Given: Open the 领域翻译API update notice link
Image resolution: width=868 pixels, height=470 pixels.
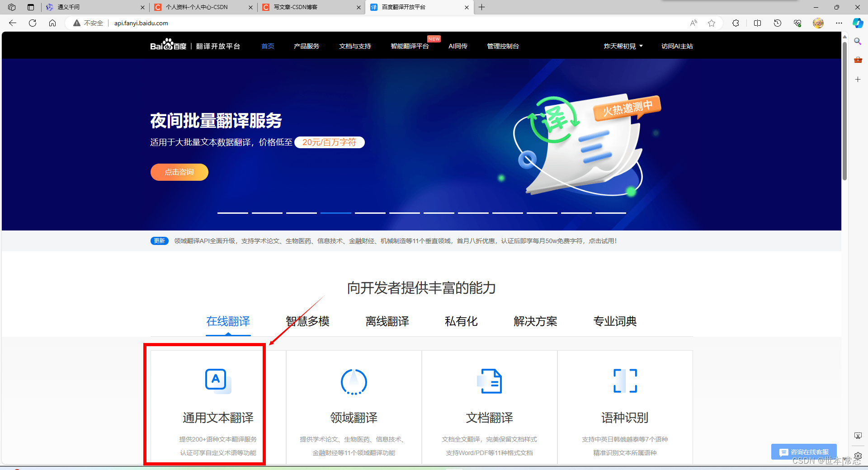Looking at the screenshot, I should (x=396, y=241).
